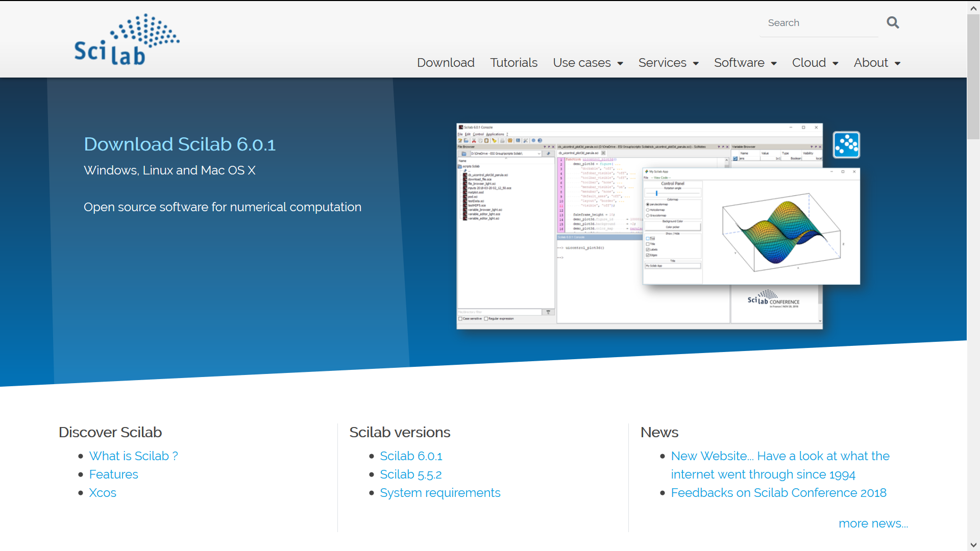The width and height of the screenshot is (980, 551).
Task: Click 'Windows, Linux and Mac OS X' text
Action: (169, 170)
